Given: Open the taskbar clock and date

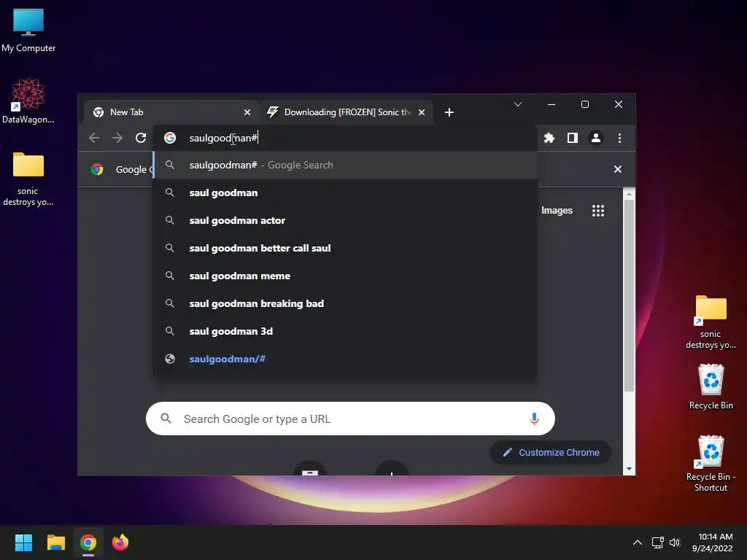Looking at the screenshot, I should pos(712,542).
